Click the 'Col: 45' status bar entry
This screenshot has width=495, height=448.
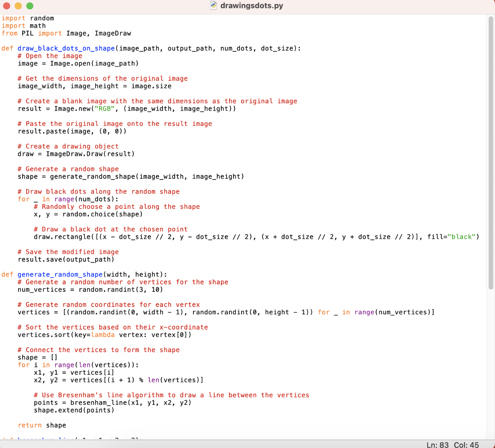pos(467,445)
